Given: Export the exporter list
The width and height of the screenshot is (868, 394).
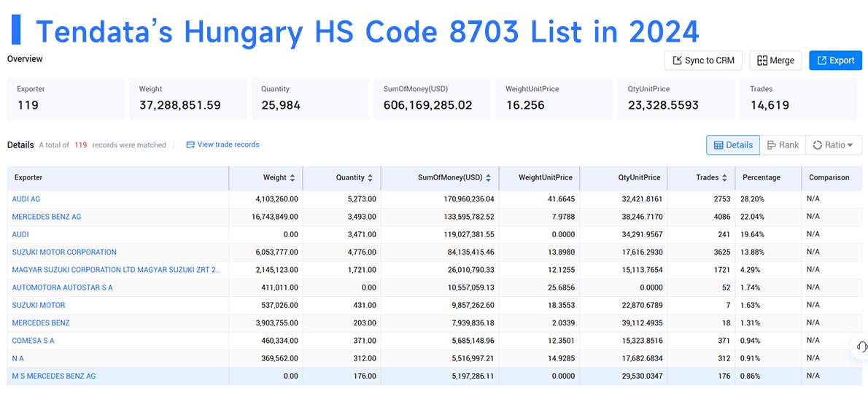Looking at the screenshot, I should pos(835,61).
